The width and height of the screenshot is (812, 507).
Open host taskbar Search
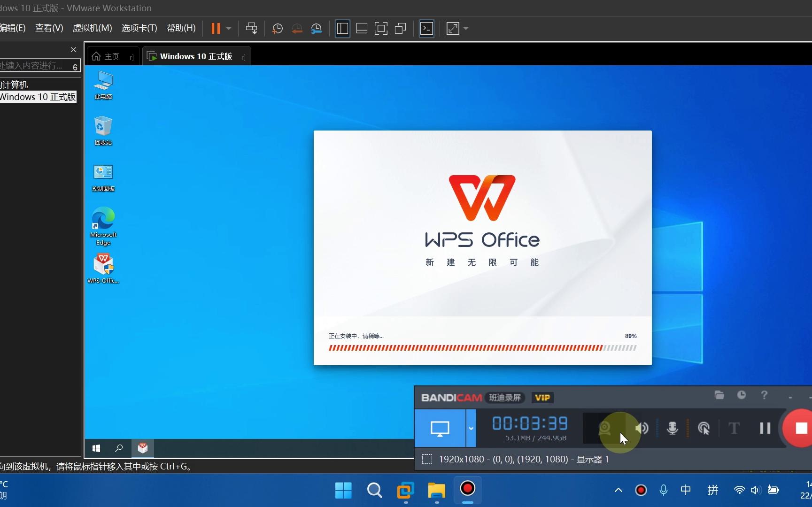(x=374, y=491)
